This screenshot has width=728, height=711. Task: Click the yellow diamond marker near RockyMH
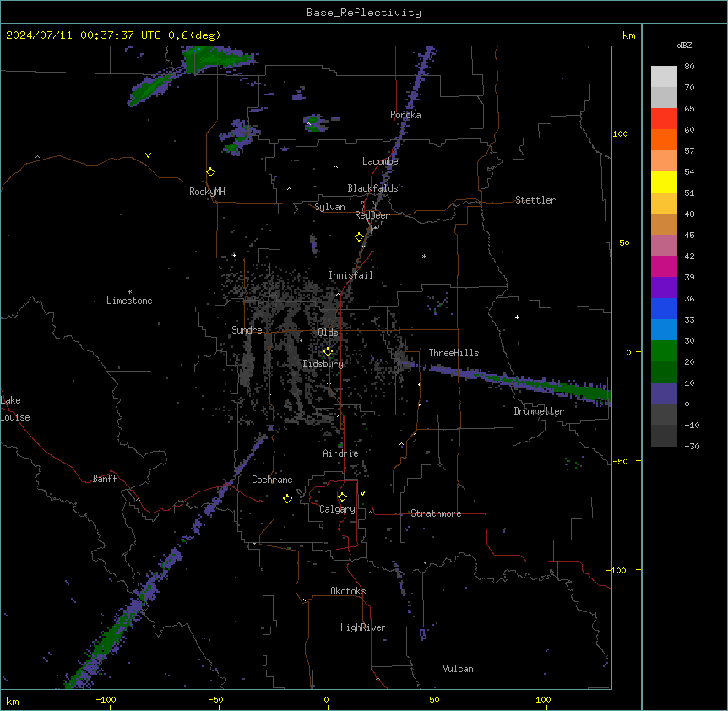click(x=210, y=172)
